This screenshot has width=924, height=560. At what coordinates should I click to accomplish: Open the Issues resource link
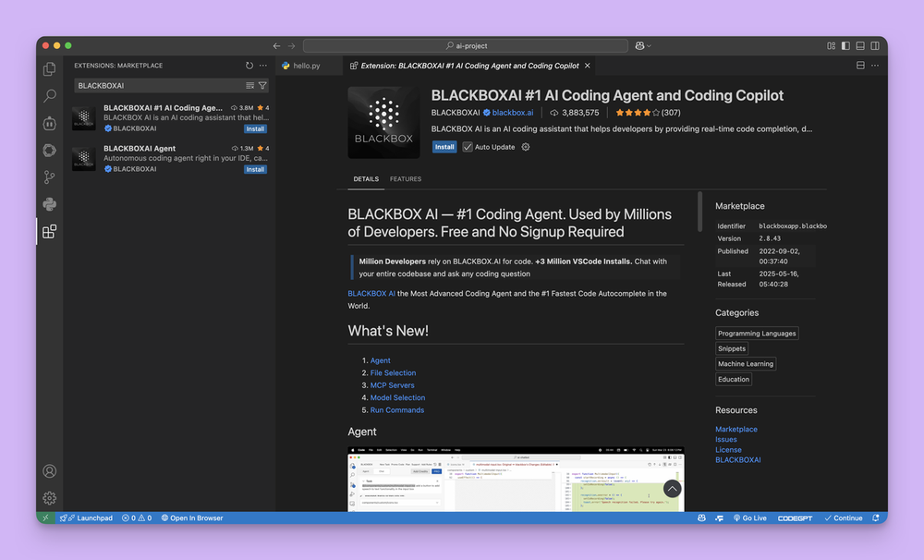726,439
